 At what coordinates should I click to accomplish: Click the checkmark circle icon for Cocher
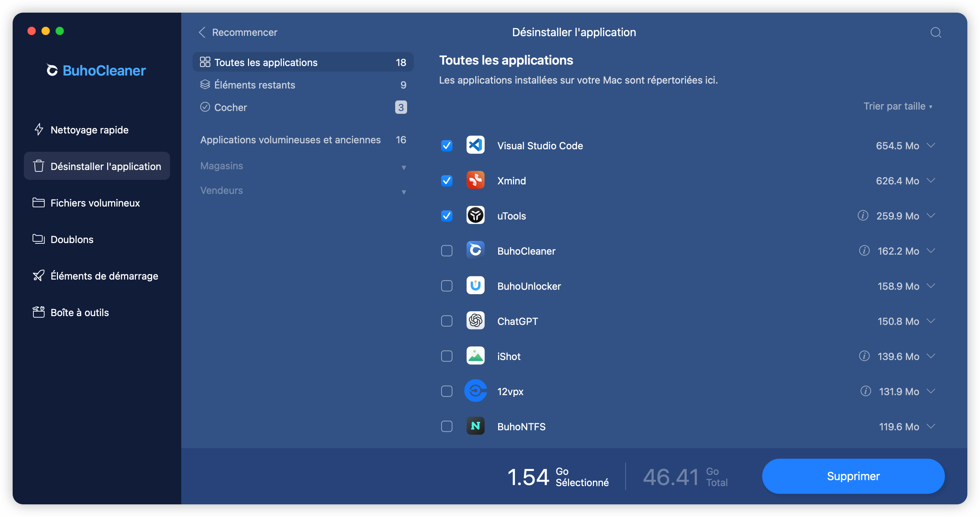coord(205,107)
